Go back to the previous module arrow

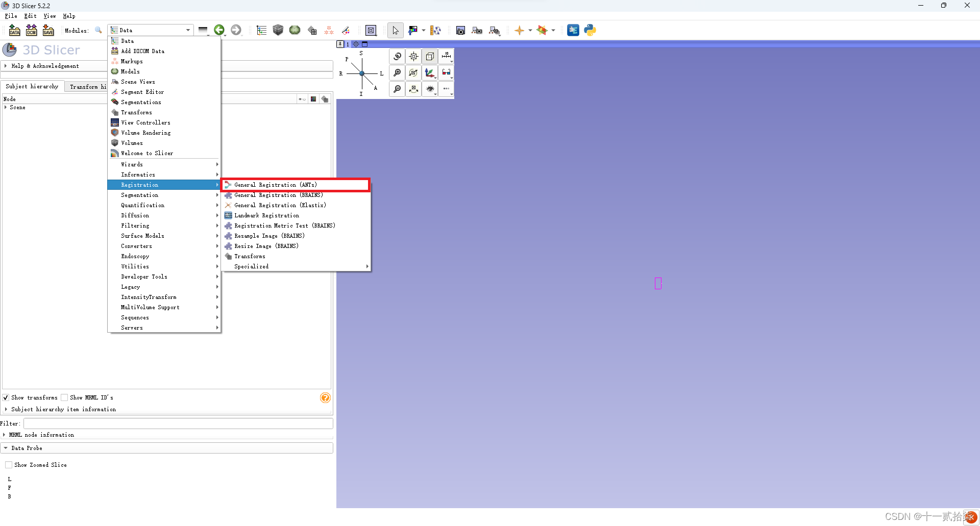[x=219, y=30]
